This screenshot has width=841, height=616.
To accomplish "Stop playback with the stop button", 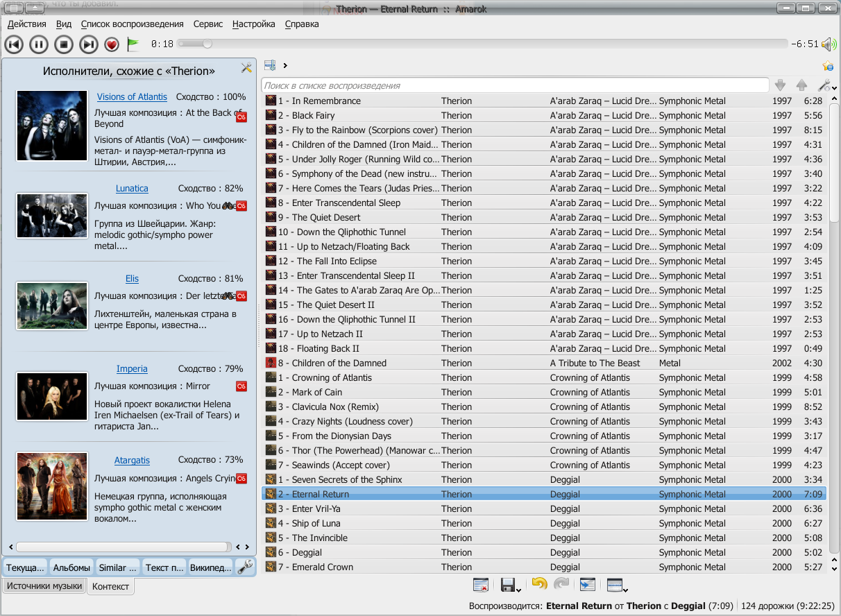I will tap(64, 44).
